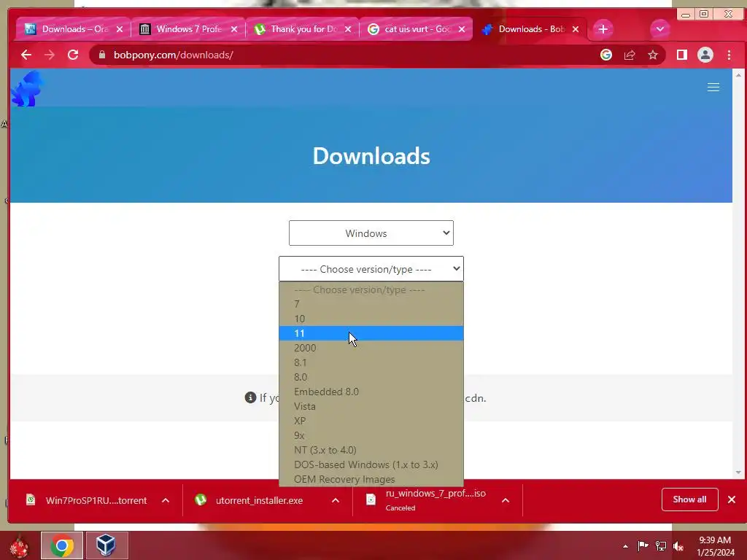
Task: Expand options for ru_windows_7_prof iso download
Action: [506, 500]
